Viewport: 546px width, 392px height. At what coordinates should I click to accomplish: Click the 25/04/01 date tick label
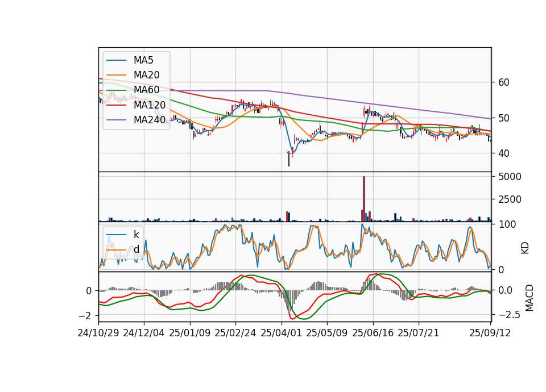pyautogui.click(x=282, y=333)
